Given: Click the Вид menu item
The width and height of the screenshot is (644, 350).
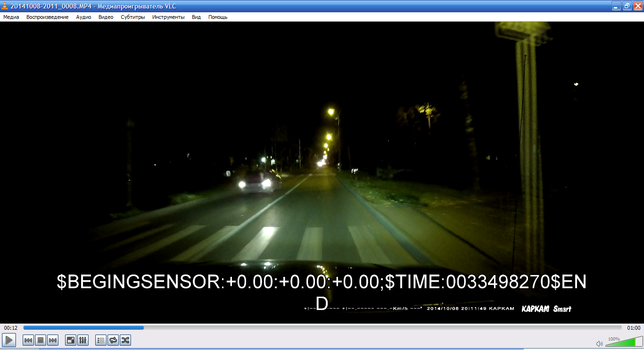Looking at the screenshot, I should pos(196,17).
